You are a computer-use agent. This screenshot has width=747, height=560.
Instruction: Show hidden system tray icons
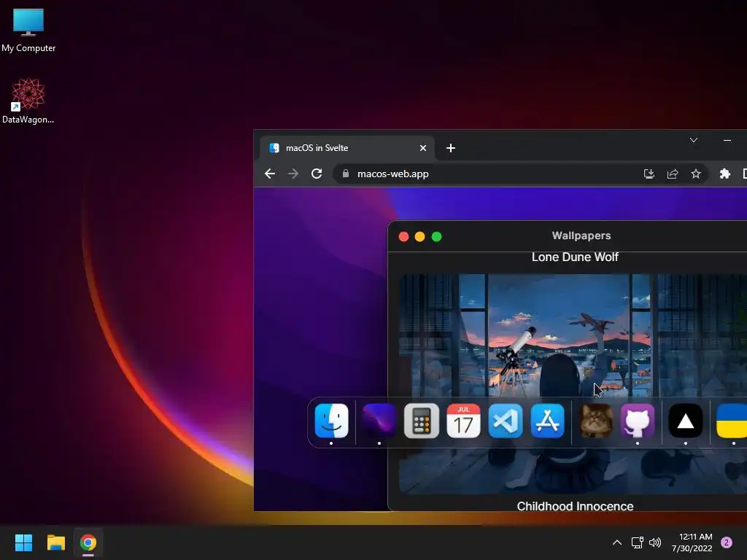pos(617,542)
